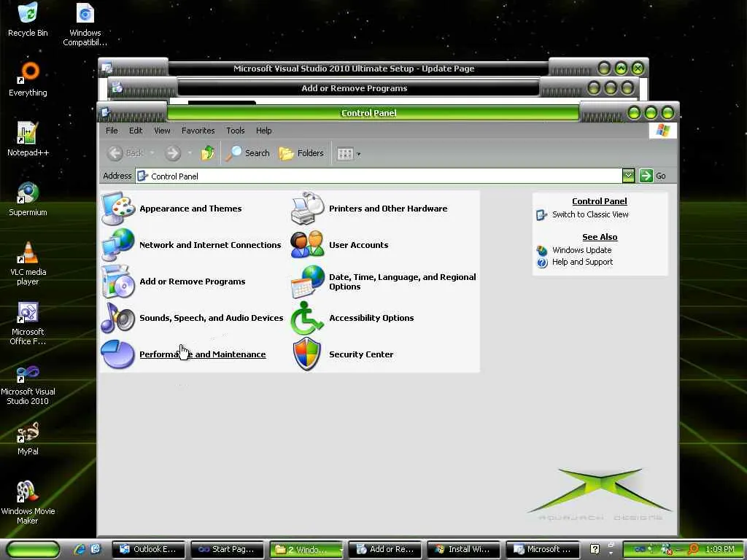Open the Windows Update link
Viewport: 747px width, 560px height.
coord(581,250)
